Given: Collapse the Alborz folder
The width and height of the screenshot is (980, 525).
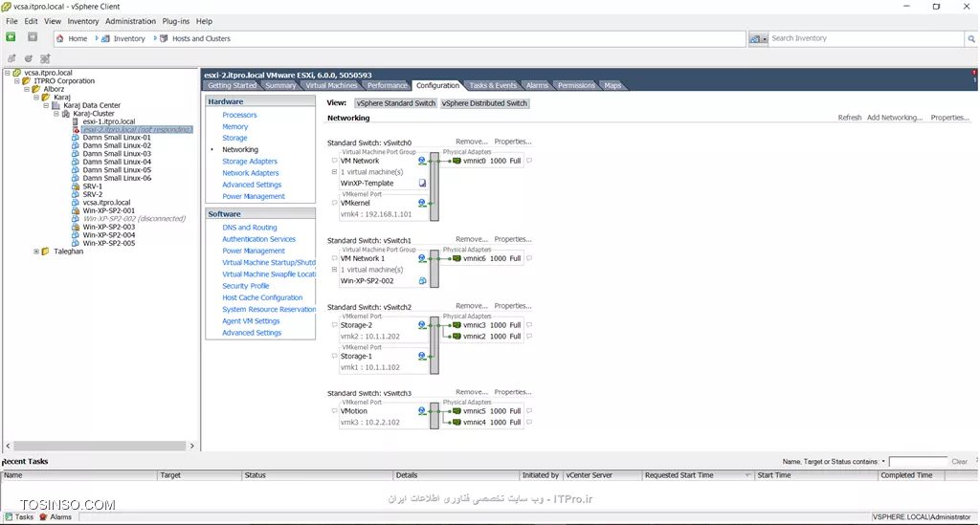Looking at the screenshot, I should (x=27, y=89).
